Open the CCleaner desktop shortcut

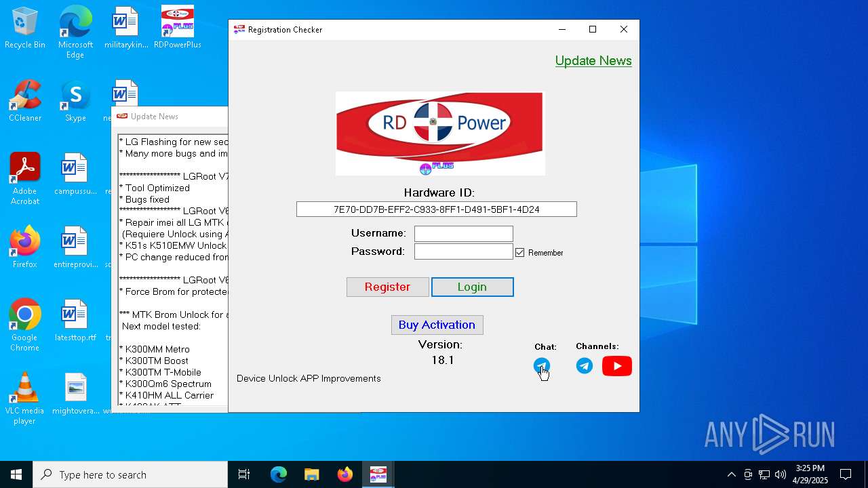pyautogui.click(x=25, y=101)
